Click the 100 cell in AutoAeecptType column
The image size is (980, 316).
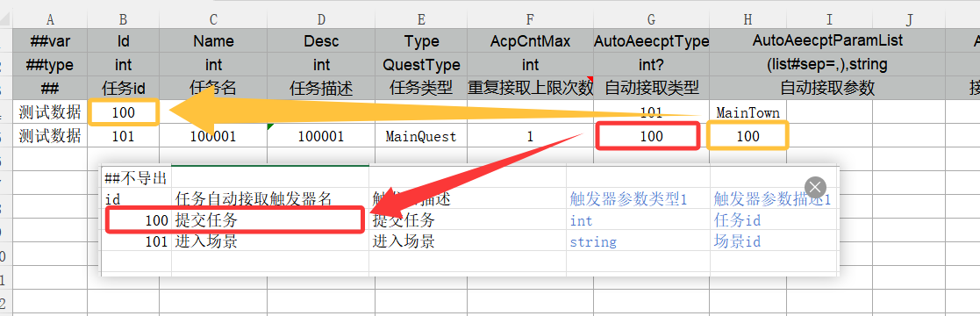tap(651, 136)
